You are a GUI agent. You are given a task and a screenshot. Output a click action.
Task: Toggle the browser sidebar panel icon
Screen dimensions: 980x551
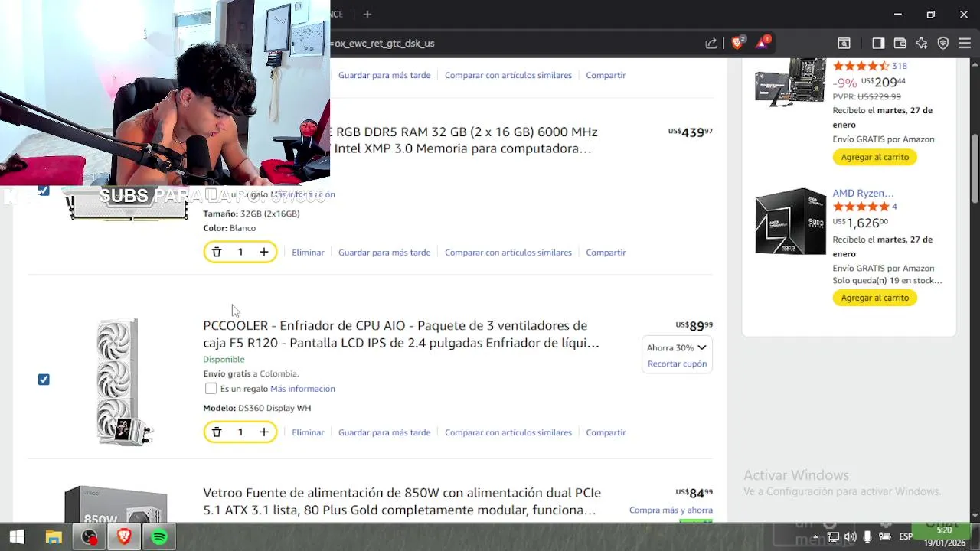point(878,44)
